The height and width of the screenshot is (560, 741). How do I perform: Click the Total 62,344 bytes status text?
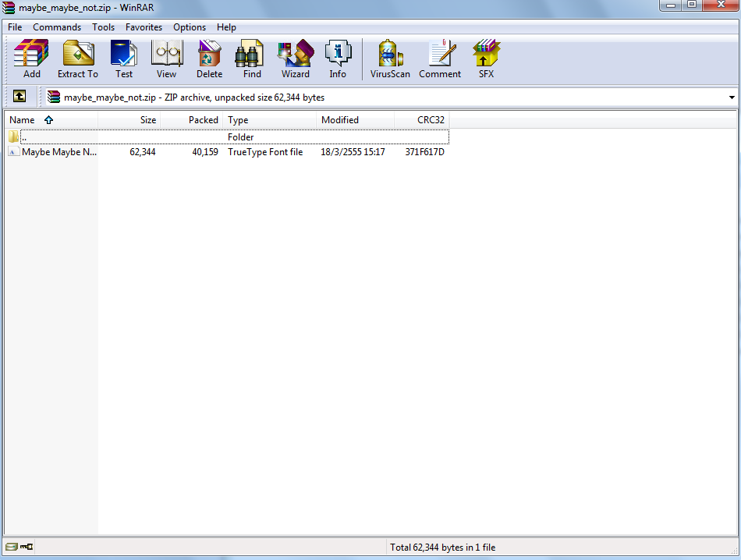442,548
